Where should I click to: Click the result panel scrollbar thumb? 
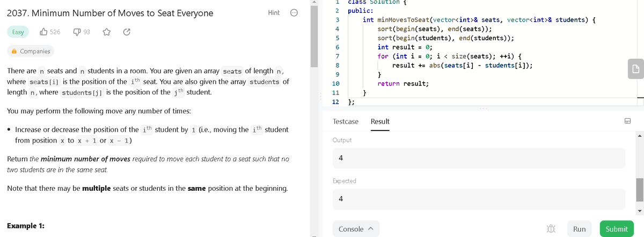coord(639,189)
